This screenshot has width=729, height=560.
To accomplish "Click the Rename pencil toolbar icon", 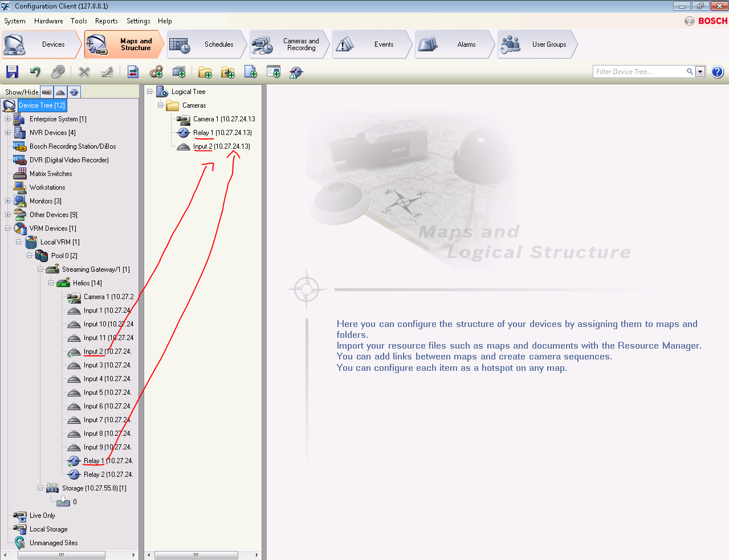I will (106, 72).
